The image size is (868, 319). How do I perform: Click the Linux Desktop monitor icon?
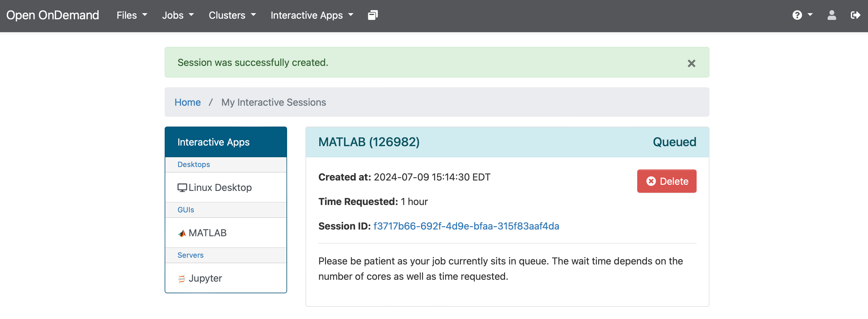pos(182,188)
